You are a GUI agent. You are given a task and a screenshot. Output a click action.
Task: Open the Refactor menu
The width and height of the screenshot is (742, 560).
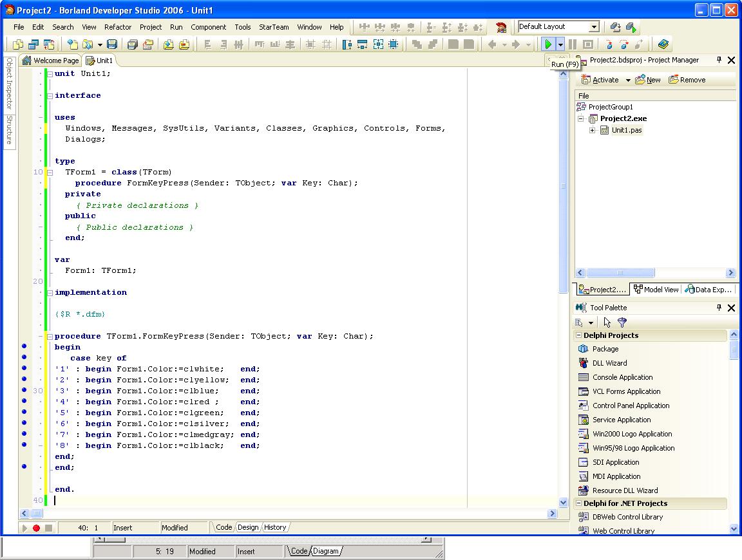(x=118, y=27)
